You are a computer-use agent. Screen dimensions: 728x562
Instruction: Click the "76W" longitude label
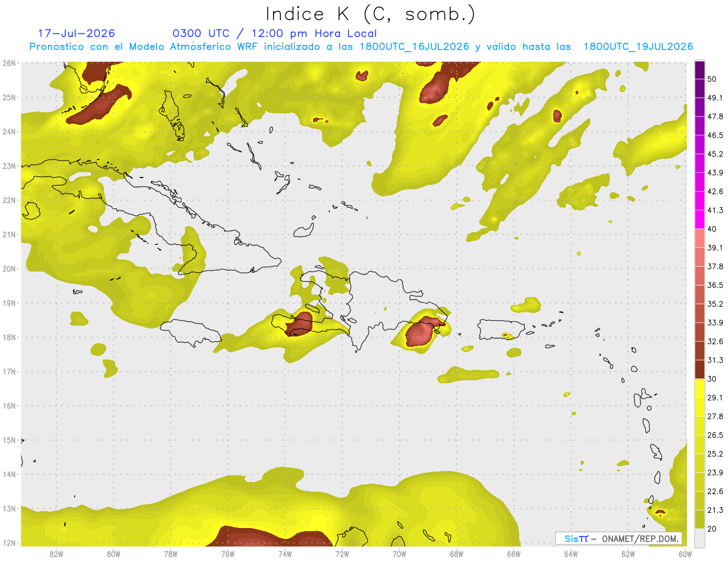point(228,554)
